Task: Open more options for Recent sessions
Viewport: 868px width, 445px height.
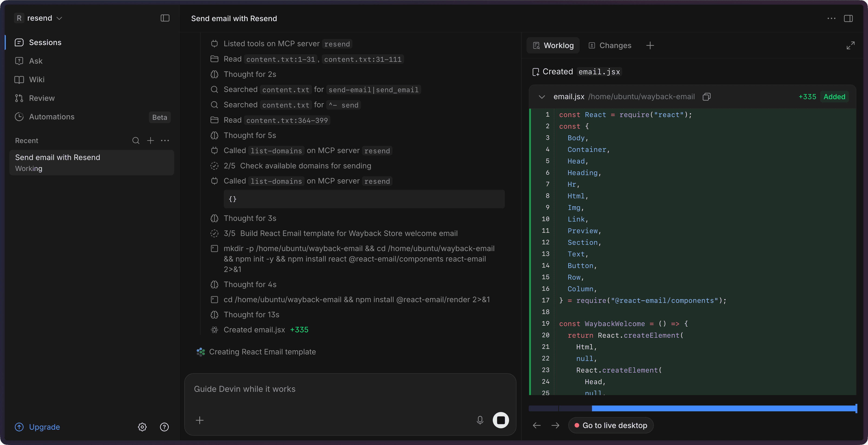Action: [x=165, y=141]
